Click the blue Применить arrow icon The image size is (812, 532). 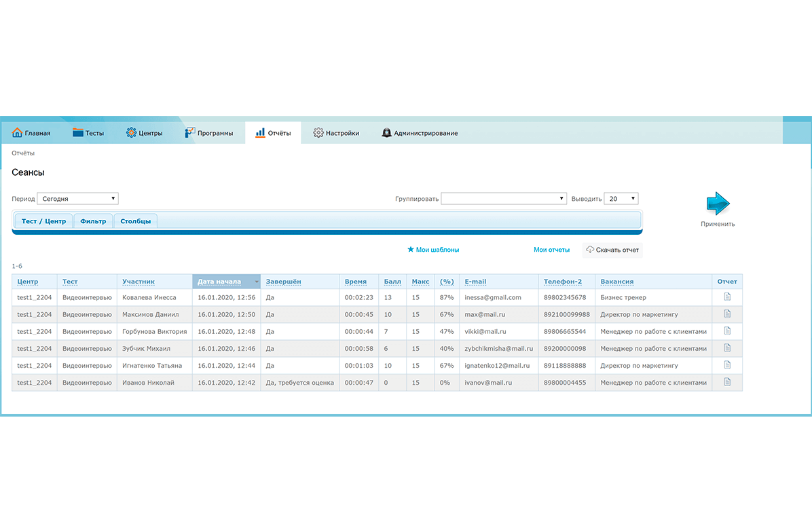[718, 204]
